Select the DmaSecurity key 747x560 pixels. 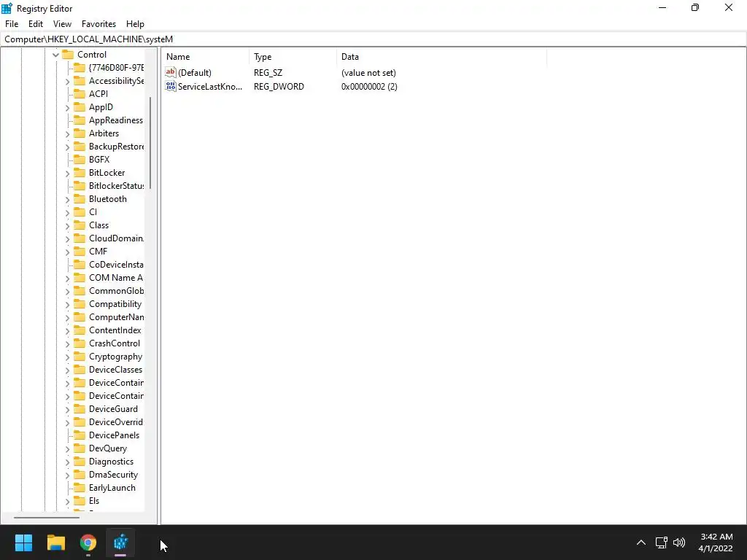click(113, 474)
